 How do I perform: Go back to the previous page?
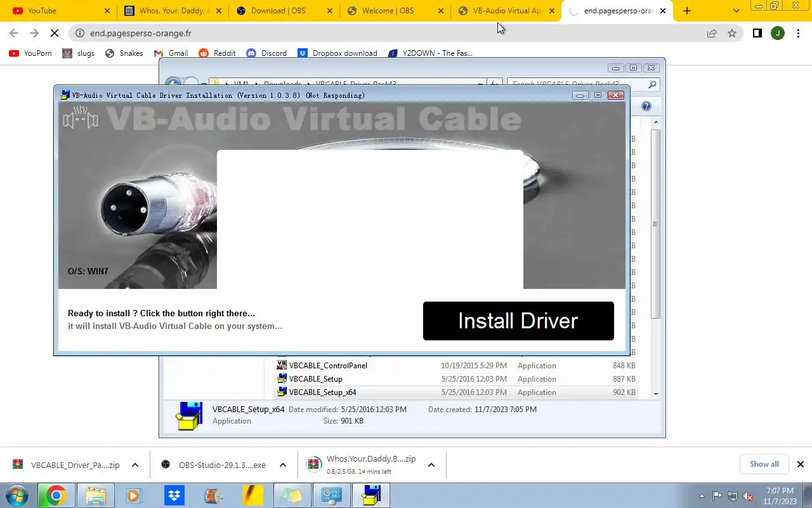[14, 33]
